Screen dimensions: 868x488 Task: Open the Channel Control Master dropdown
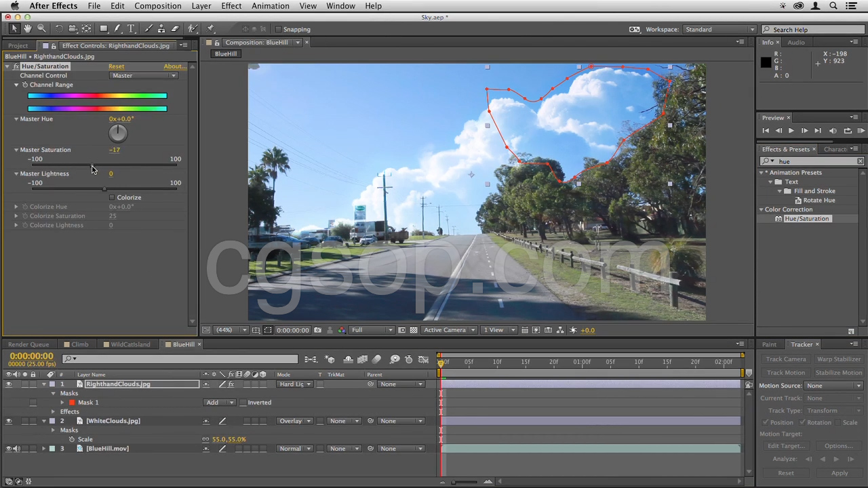(144, 75)
